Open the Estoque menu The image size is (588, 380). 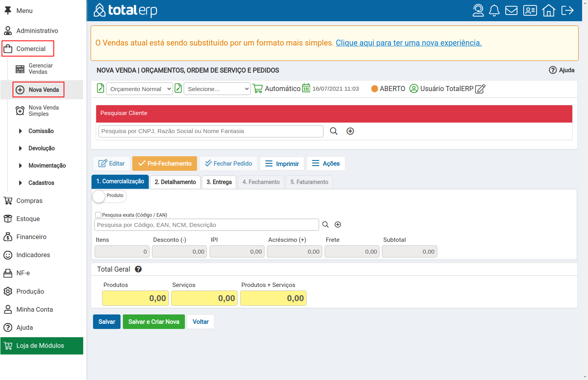28,219
